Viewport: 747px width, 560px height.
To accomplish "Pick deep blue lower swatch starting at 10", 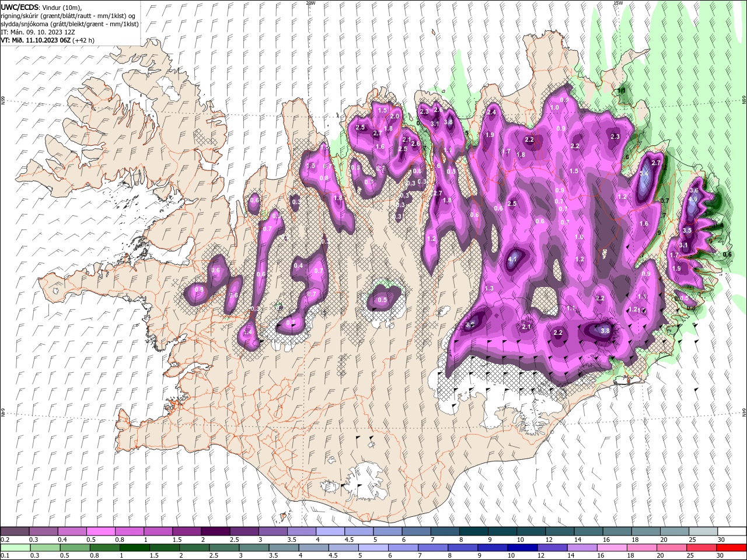I will click(x=522, y=548).
